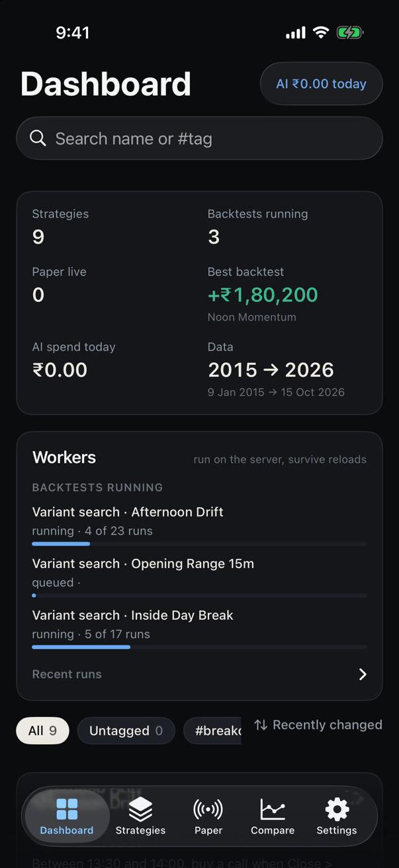Tap the Strategies count 9
Screen dimensions: 399x868
[38, 237]
